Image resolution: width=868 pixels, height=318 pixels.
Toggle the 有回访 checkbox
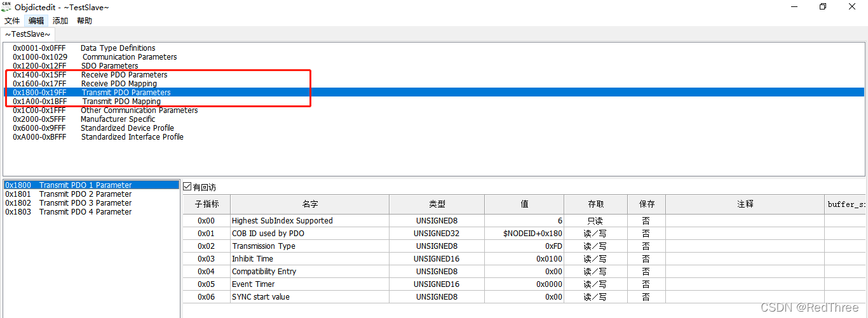[187, 187]
